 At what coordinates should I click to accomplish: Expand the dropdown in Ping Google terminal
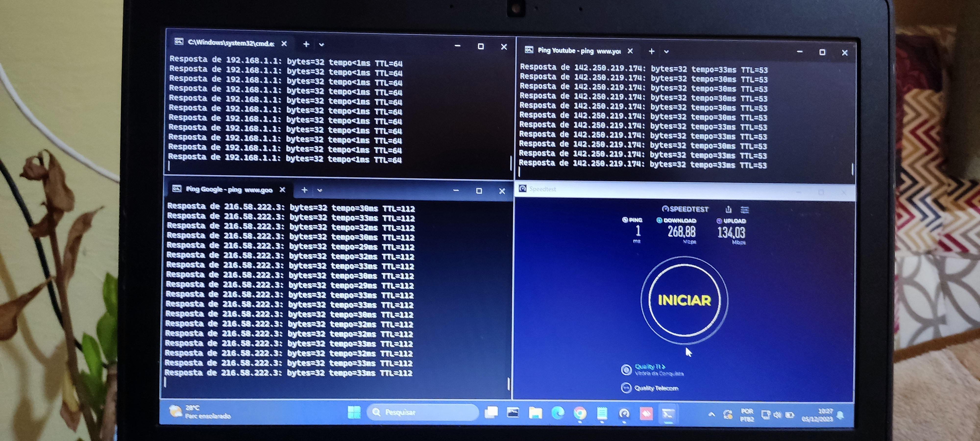(319, 190)
